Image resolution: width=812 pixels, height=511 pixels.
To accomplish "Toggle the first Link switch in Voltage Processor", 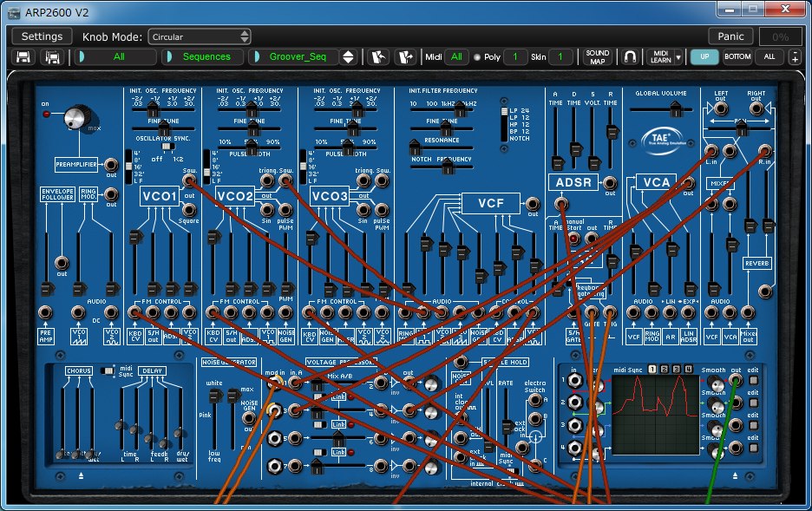I will [321, 396].
